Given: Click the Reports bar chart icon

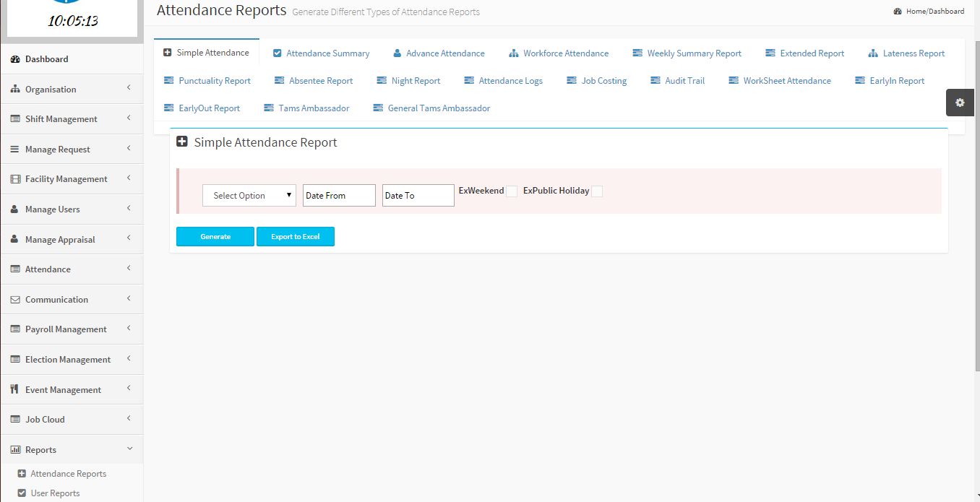Looking at the screenshot, I should point(15,450).
